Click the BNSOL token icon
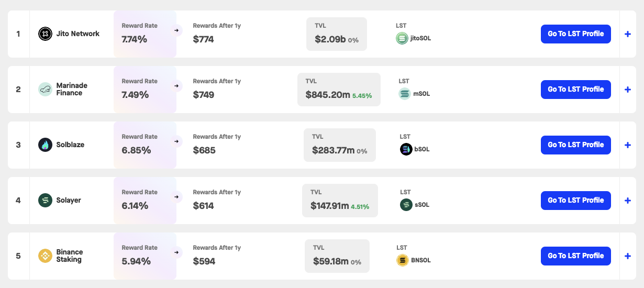The height and width of the screenshot is (288, 644). pyautogui.click(x=403, y=260)
